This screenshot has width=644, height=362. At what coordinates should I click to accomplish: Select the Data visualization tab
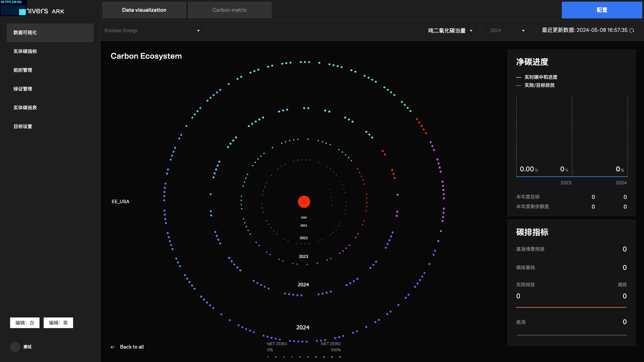coord(144,10)
